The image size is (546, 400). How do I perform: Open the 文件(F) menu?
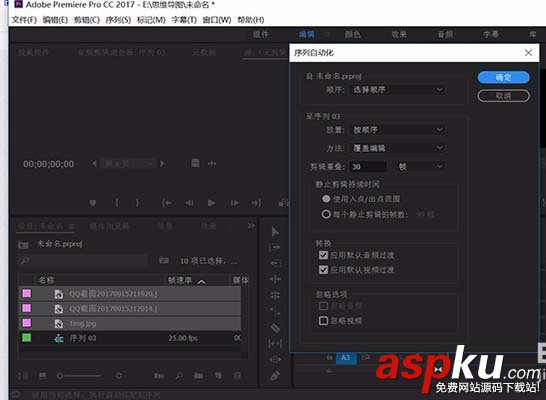[24, 20]
